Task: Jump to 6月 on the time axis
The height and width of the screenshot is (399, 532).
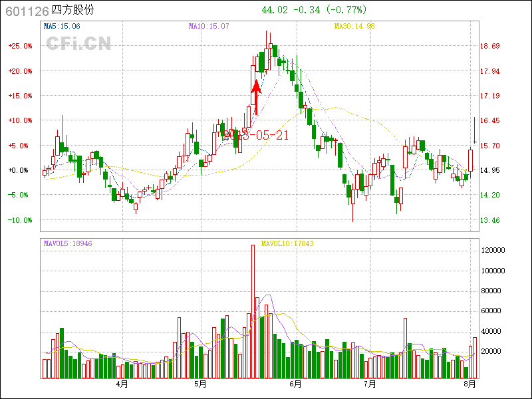Action: [295, 384]
